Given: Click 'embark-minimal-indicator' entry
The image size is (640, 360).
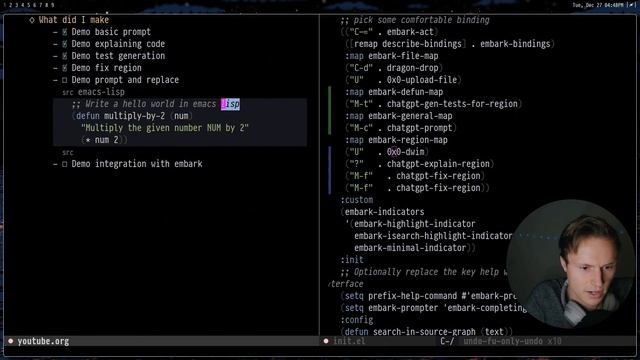Looking at the screenshot, I should 410,248.
